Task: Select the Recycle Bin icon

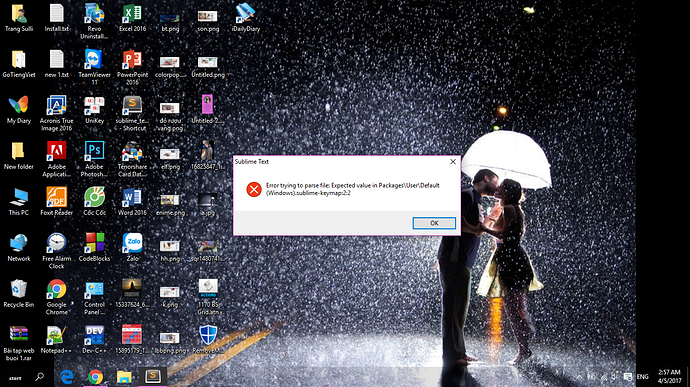Action: click(18, 293)
